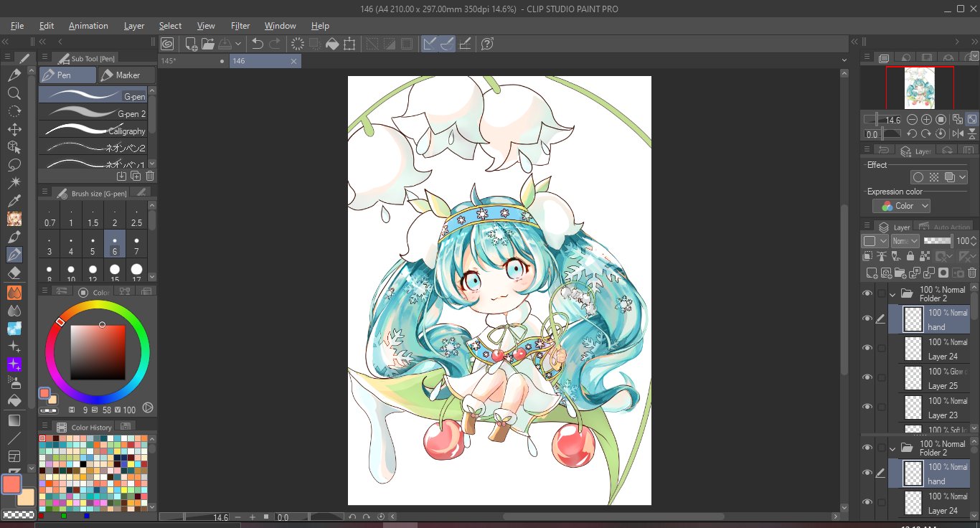Open the Layer menu
Screen dimensions: 980x528
pyautogui.click(x=134, y=26)
